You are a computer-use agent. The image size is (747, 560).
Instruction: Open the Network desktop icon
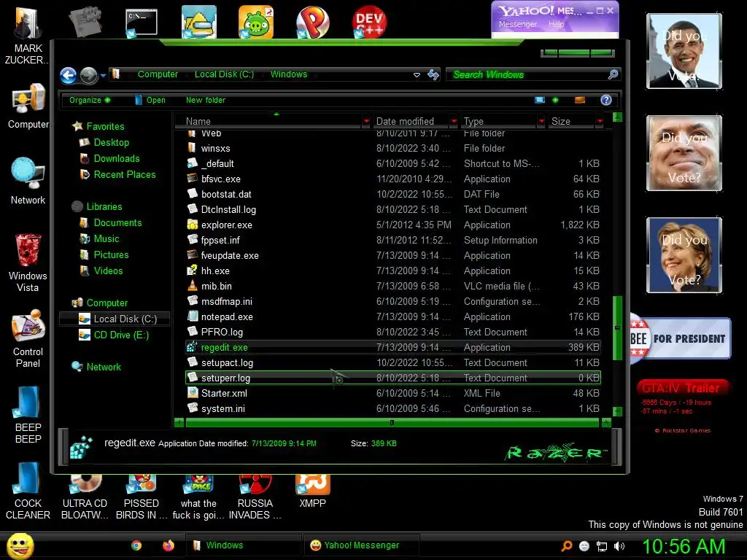click(x=28, y=182)
